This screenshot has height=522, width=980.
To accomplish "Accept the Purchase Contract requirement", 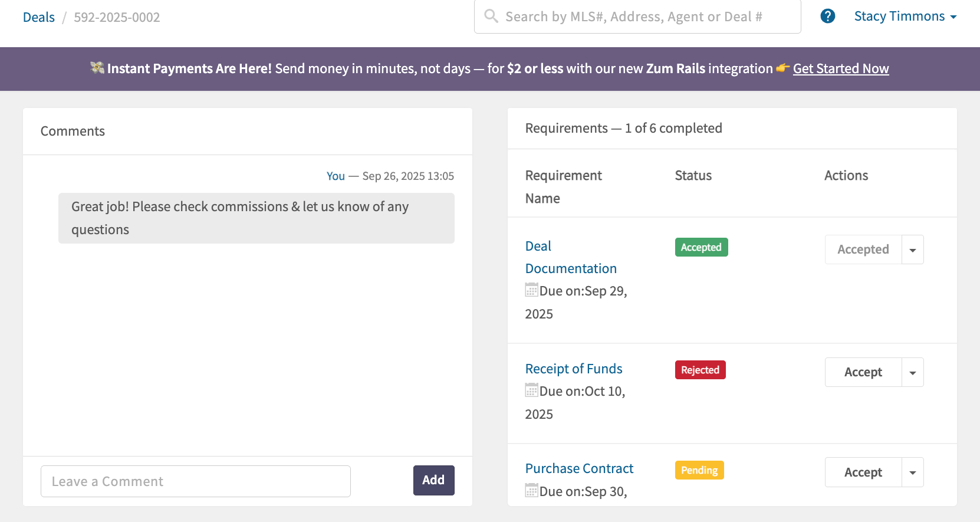I will coord(863,472).
